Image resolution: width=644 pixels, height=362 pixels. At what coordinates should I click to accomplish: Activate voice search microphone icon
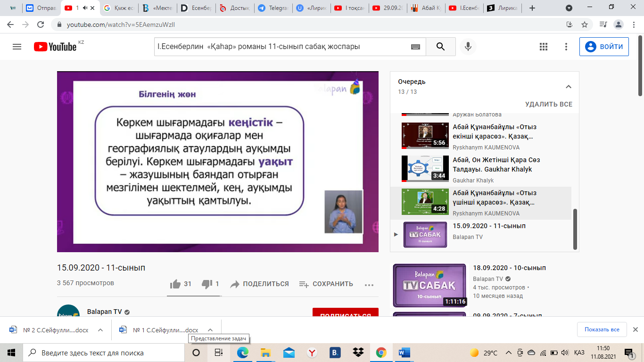(468, 47)
